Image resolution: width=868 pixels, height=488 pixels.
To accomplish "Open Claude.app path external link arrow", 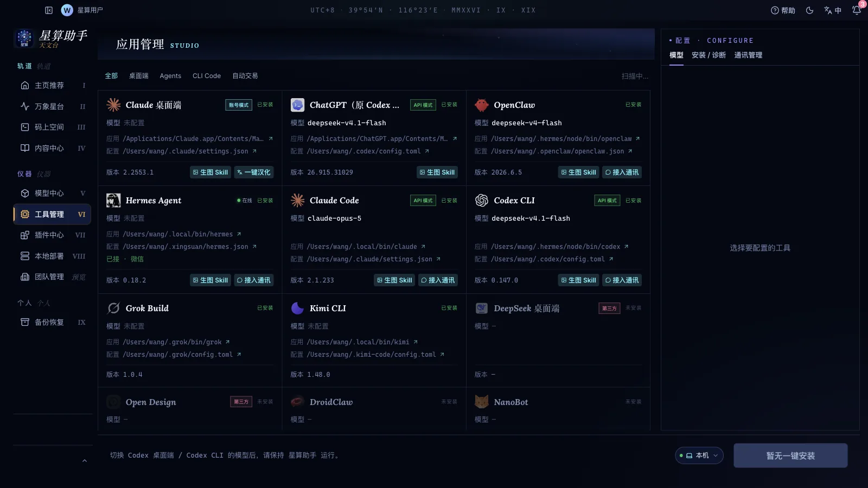I will coord(271,139).
